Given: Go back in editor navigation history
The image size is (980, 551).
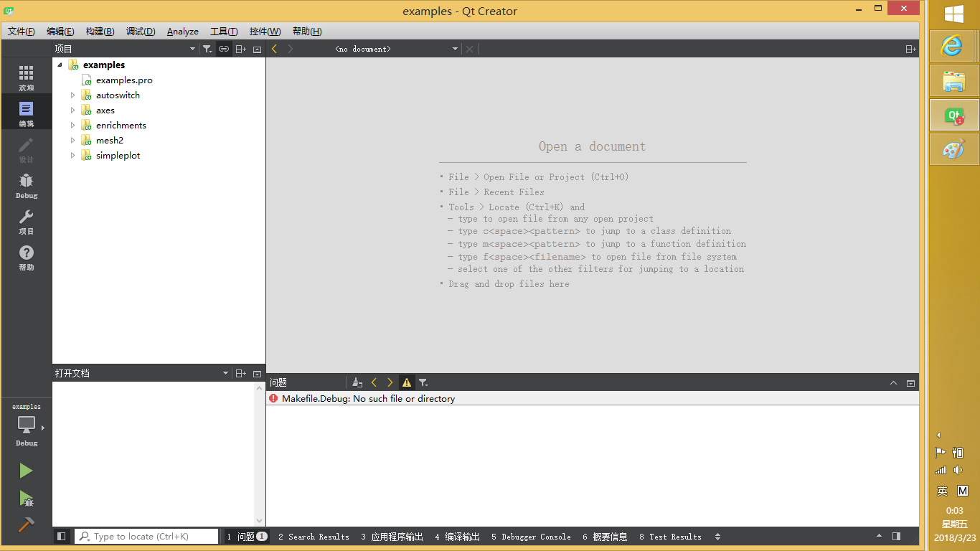Looking at the screenshot, I should click(274, 49).
